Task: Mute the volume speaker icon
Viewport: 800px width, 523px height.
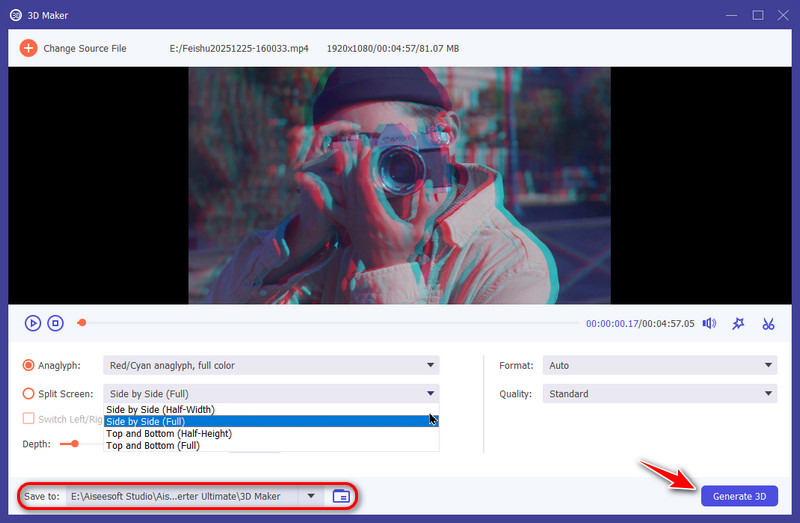Action: 709,323
